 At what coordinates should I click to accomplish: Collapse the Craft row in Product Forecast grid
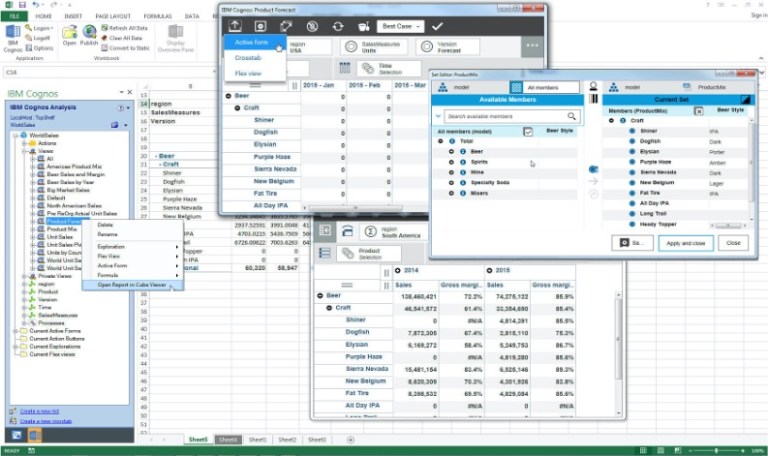(x=237, y=108)
